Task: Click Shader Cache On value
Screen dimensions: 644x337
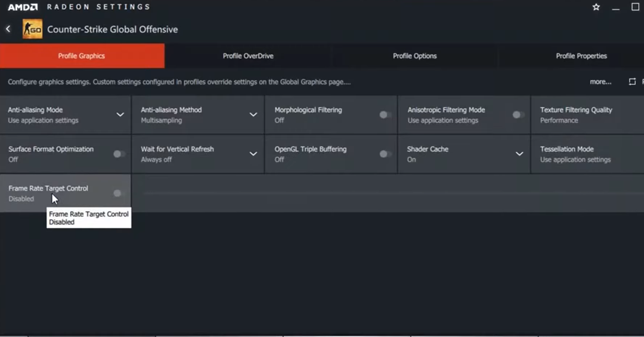Action: [412, 160]
